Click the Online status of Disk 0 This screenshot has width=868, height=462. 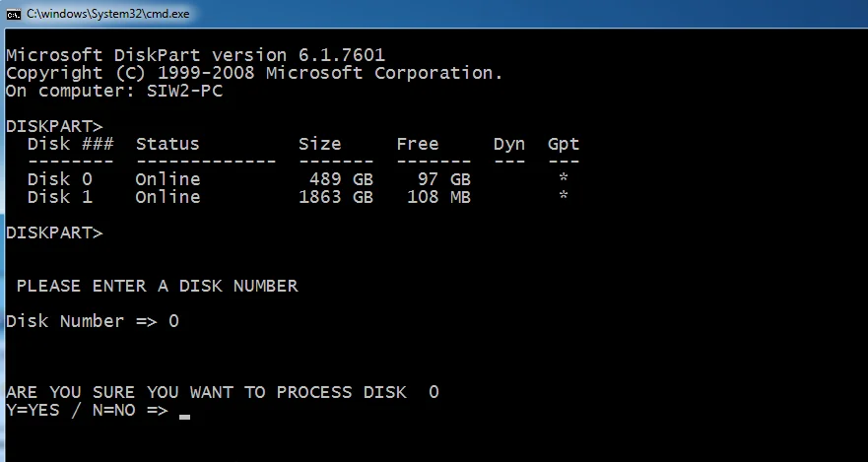point(167,179)
